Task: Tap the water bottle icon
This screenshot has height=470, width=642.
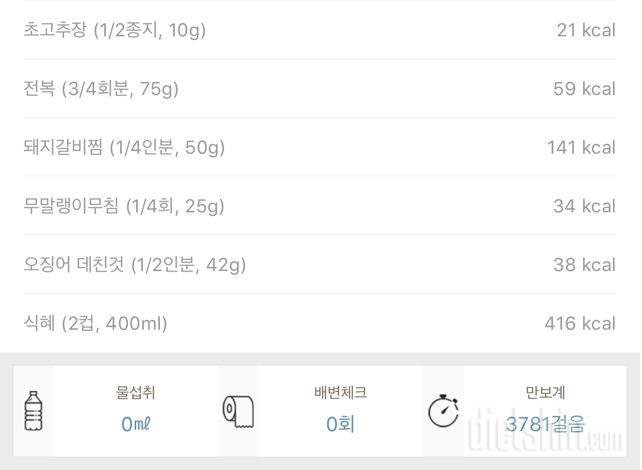Action: [x=33, y=411]
